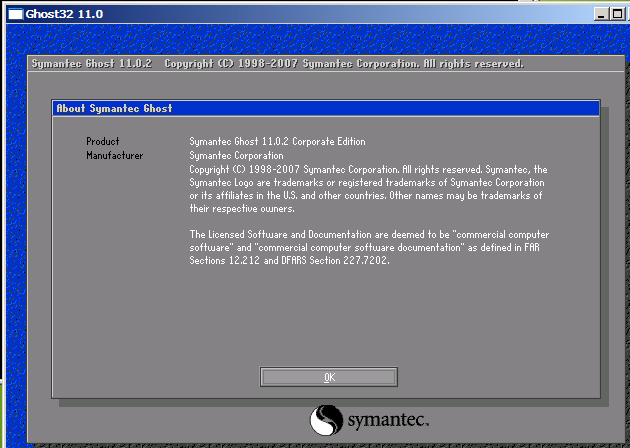This screenshot has height=448, width=630.
Task: Click the 'their respective owners' text line
Action: [242, 209]
